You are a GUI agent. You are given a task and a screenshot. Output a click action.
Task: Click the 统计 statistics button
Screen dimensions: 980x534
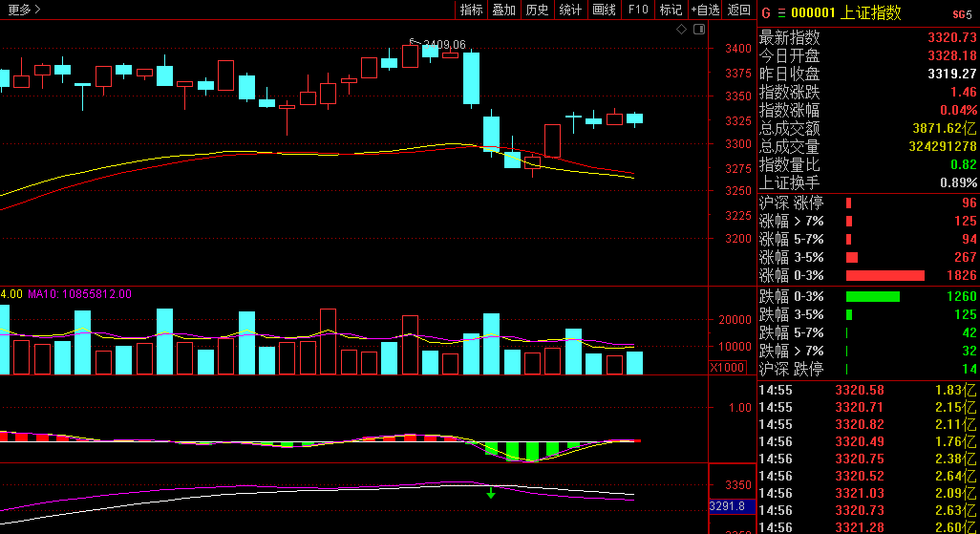(x=570, y=10)
